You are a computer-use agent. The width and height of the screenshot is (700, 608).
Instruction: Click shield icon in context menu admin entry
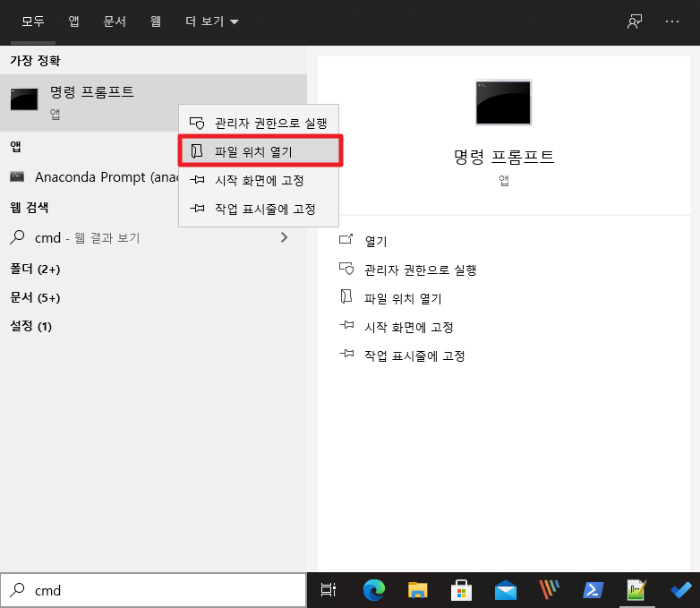click(x=197, y=123)
